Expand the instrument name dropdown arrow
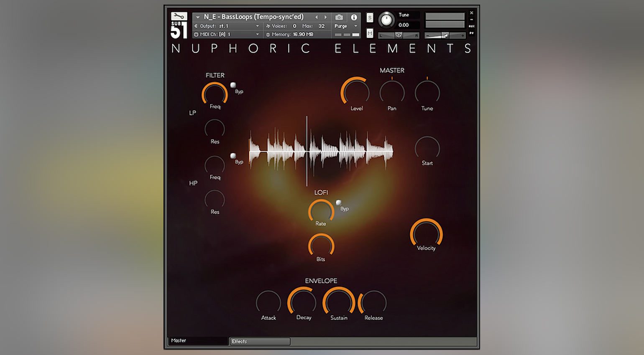 198,17
